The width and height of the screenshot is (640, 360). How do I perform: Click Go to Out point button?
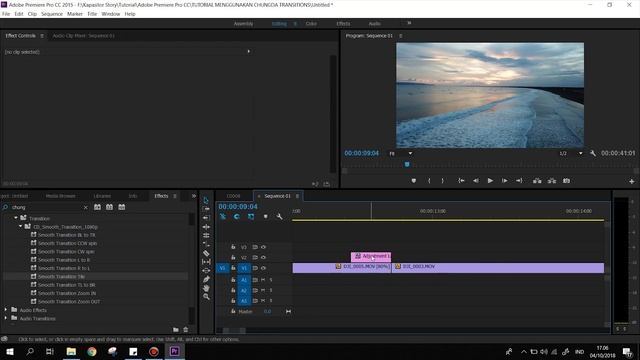[x=519, y=181]
